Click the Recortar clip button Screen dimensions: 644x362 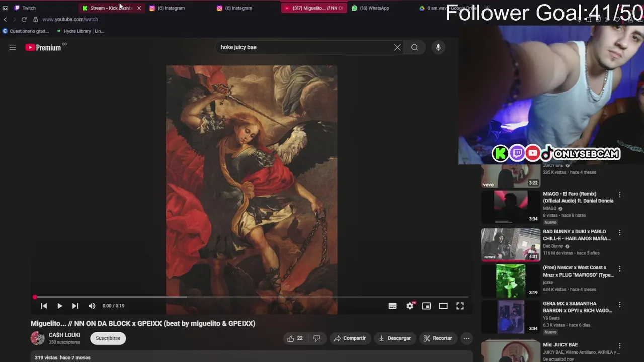[438, 338]
